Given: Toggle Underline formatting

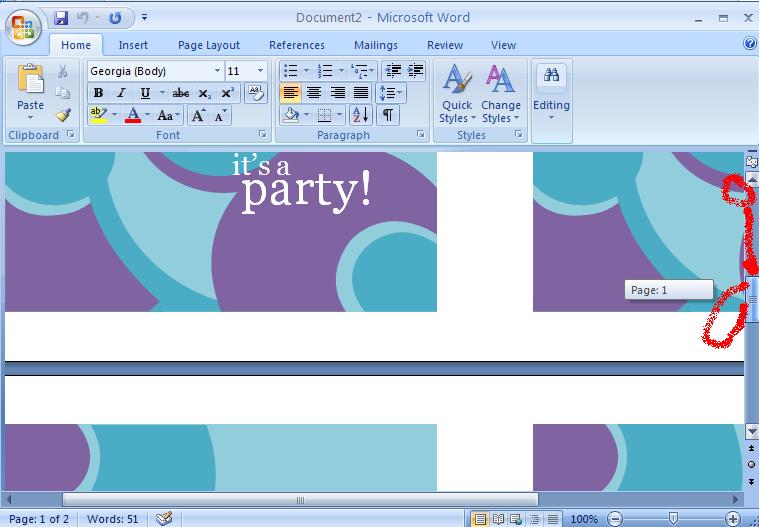Looking at the screenshot, I should pyautogui.click(x=145, y=93).
